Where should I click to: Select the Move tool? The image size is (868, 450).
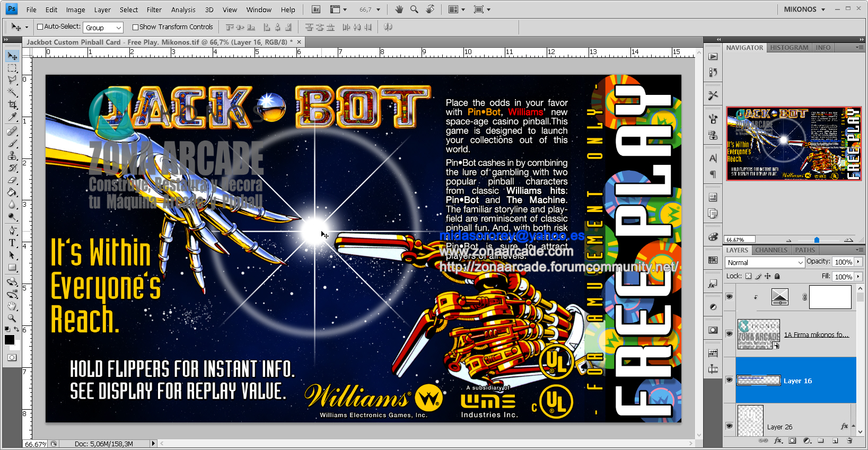click(x=12, y=56)
